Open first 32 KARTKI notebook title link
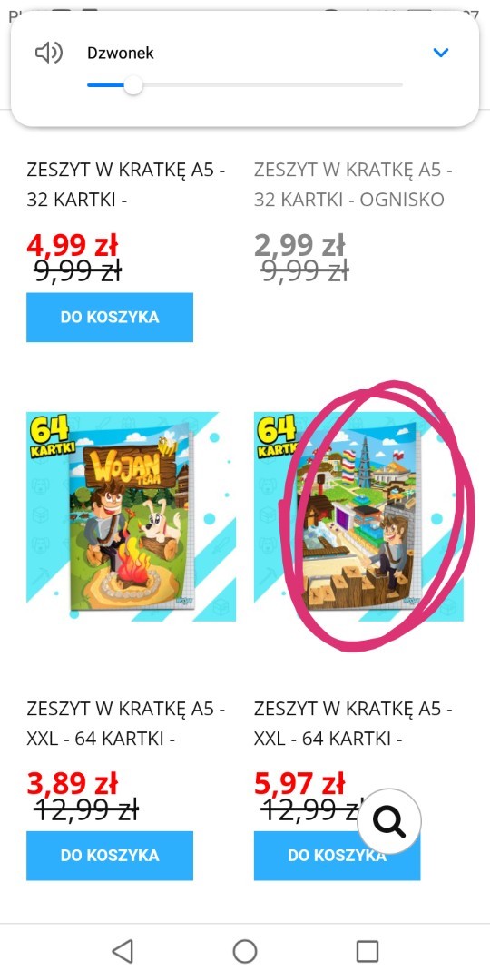The height and width of the screenshot is (980, 490). pyautogui.click(x=126, y=183)
